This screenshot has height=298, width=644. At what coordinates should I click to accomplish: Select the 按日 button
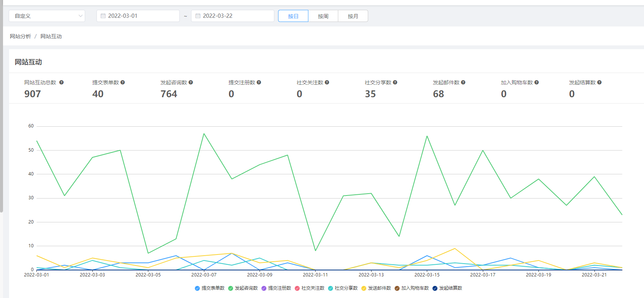point(293,16)
